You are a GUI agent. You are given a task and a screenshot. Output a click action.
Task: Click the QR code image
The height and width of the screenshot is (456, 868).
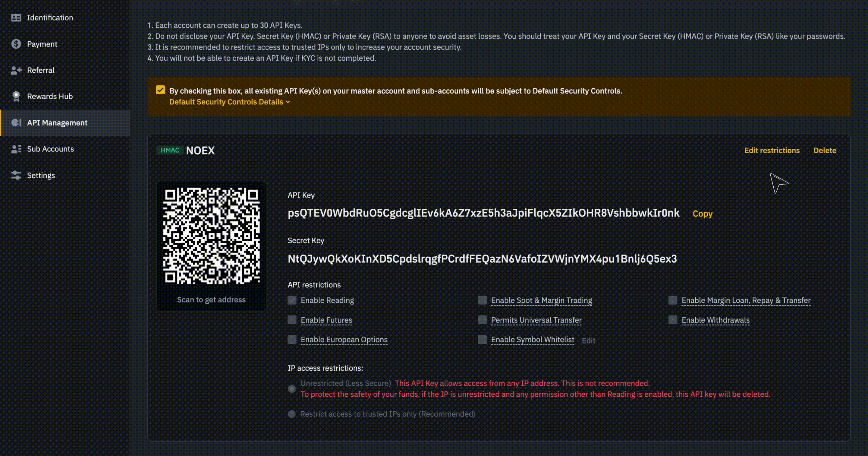tap(211, 236)
